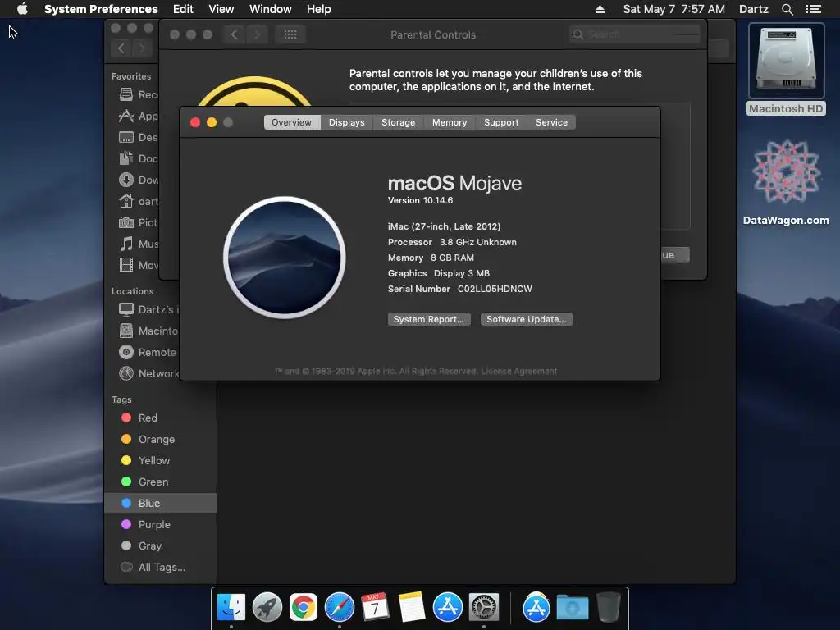Open Movies folder in Finder sidebar
The height and width of the screenshot is (630, 840).
click(x=139, y=265)
